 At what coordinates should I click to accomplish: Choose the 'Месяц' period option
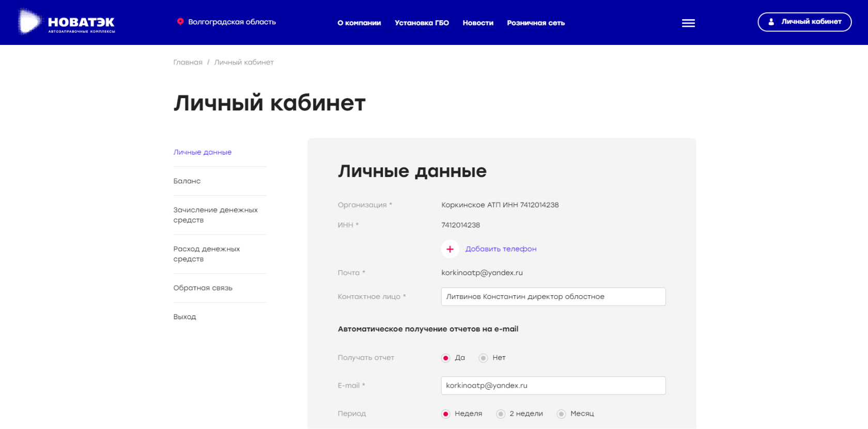click(562, 414)
